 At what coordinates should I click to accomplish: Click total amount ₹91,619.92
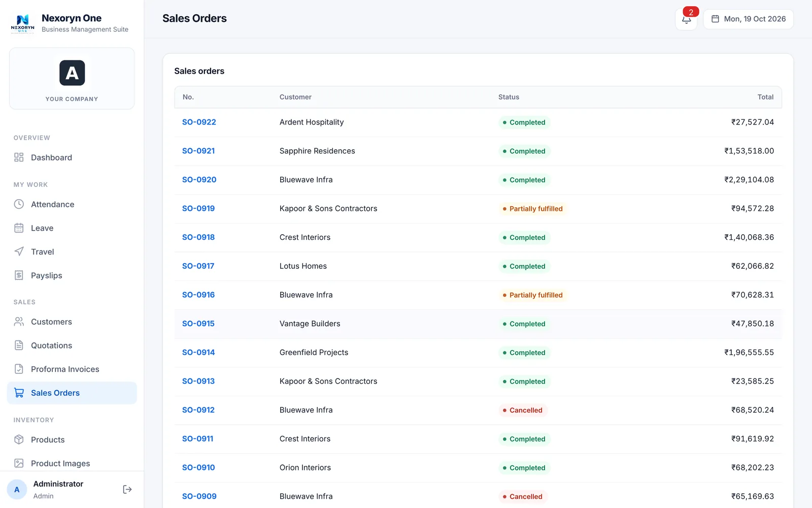coord(752,439)
